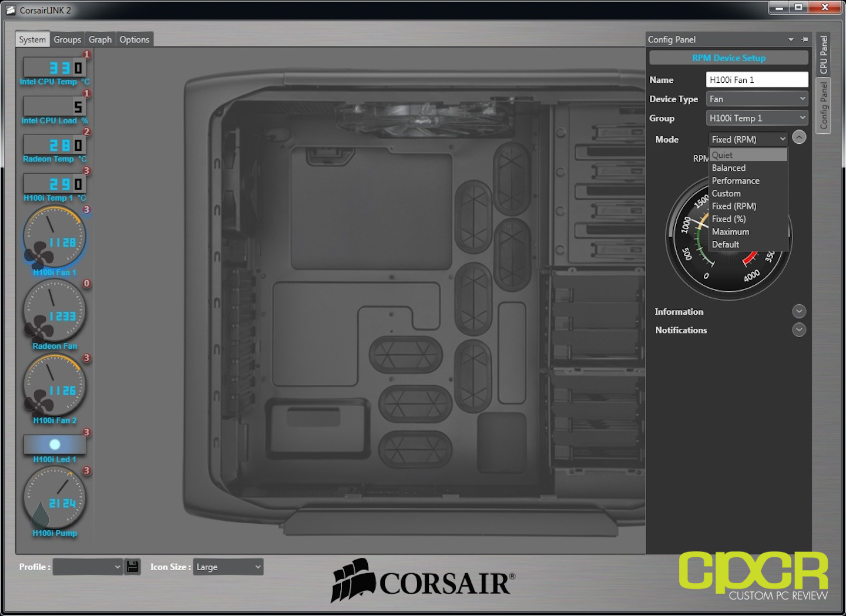Open the Config Panel side tab
This screenshot has width=846, height=616.
824,105
